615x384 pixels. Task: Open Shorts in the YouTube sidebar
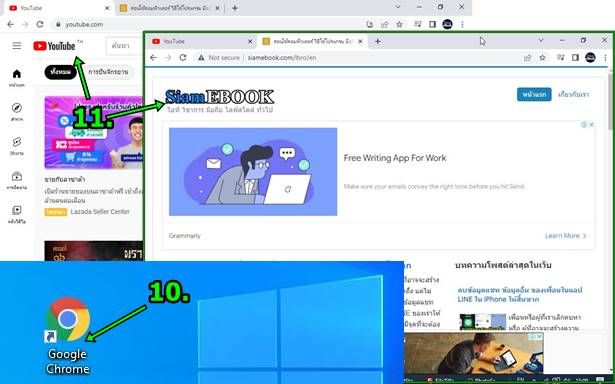(17, 142)
